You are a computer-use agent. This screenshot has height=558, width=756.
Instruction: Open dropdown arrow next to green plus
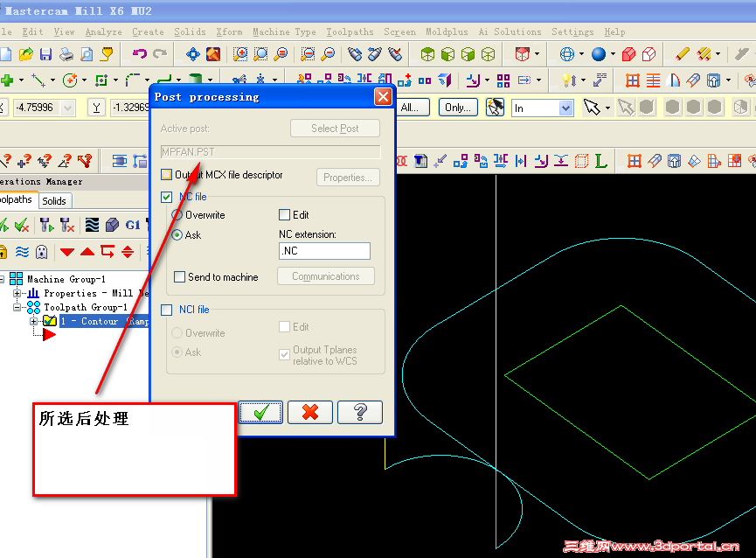pos(21,80)
